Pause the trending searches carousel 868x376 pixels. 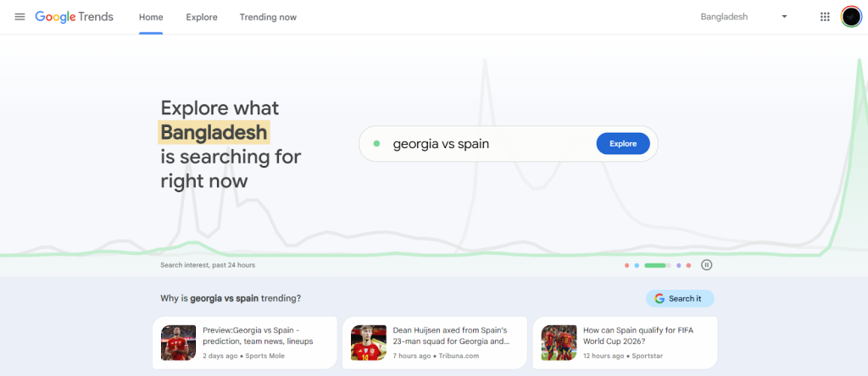click(707, 265)
